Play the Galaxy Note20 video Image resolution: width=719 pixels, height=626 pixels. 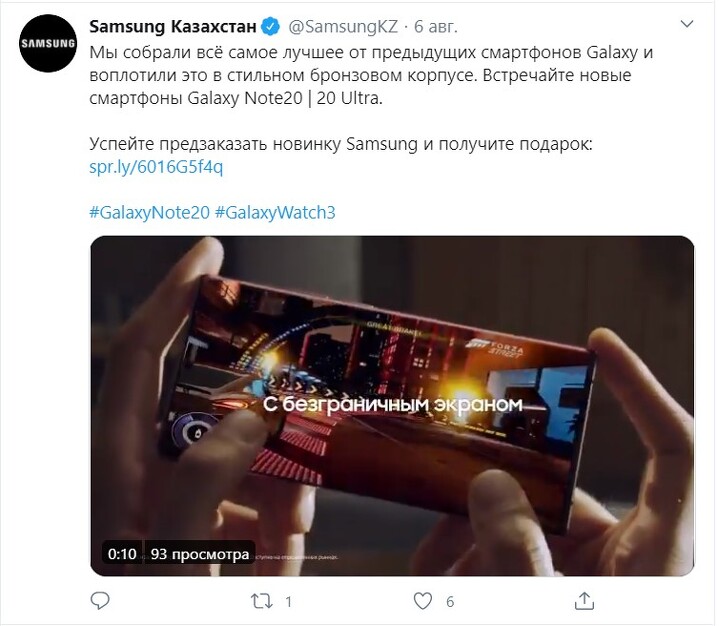[x=392, y=406]
